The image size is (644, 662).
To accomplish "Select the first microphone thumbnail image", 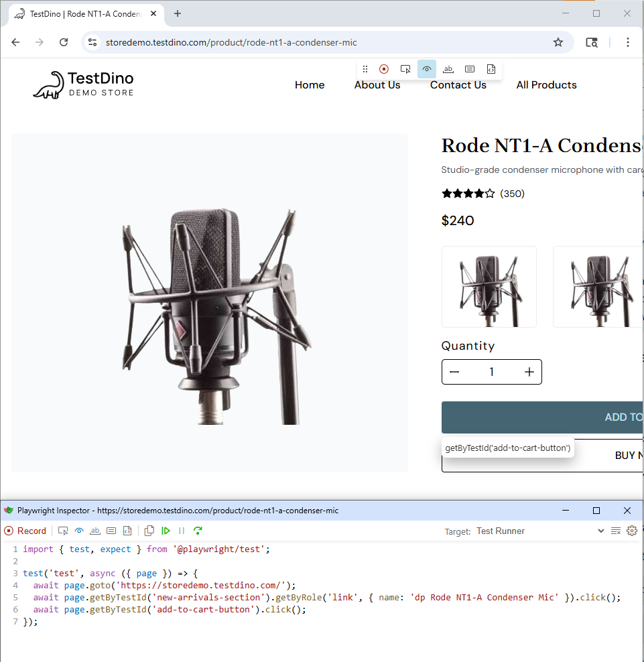I will [x=489, y=287].
